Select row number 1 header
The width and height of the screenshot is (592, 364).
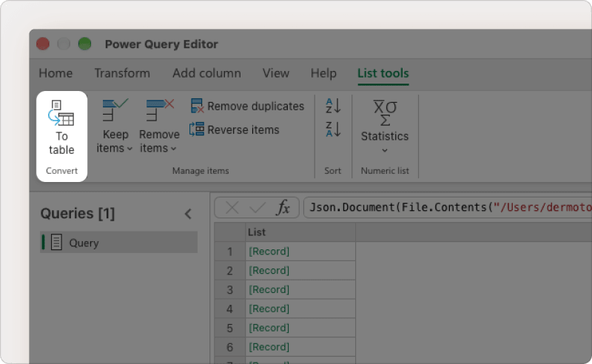pos(230,252)
